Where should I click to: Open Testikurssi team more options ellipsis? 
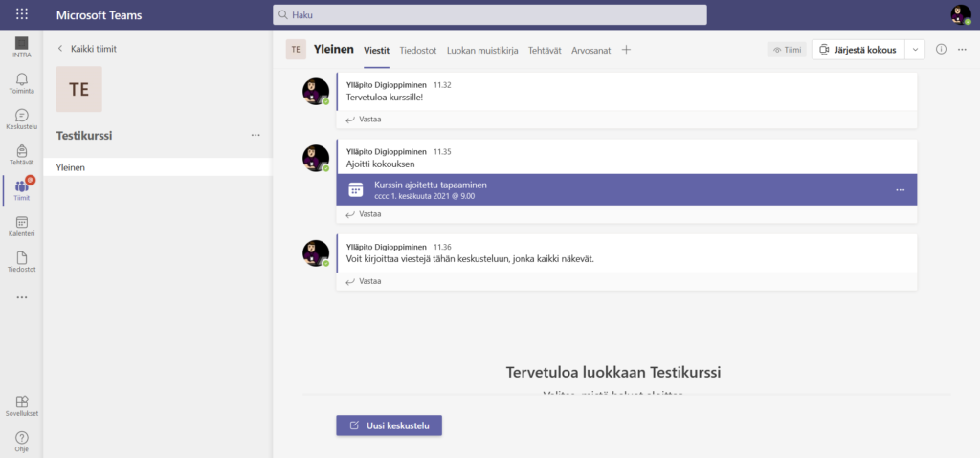(x=255, y=135)
